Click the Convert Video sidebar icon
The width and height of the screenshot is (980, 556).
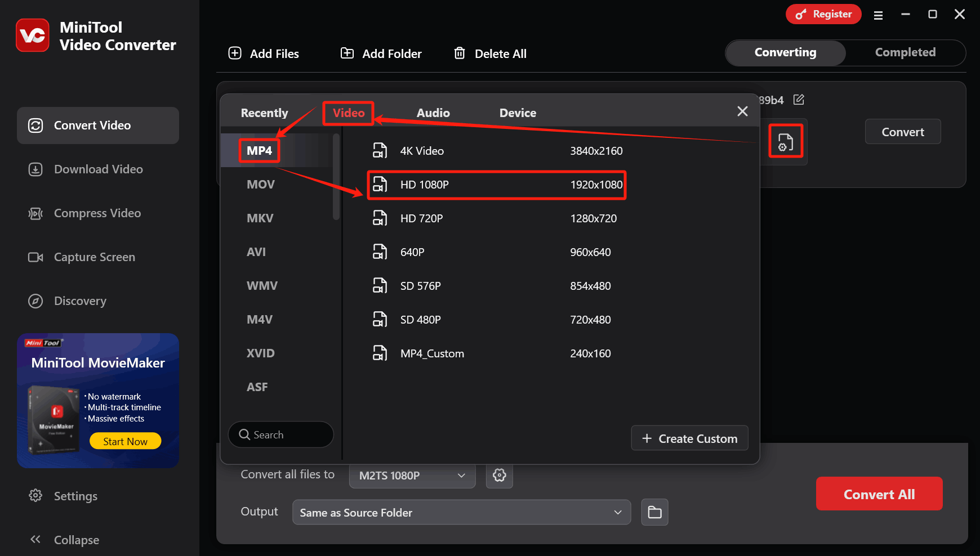point(35,125)
